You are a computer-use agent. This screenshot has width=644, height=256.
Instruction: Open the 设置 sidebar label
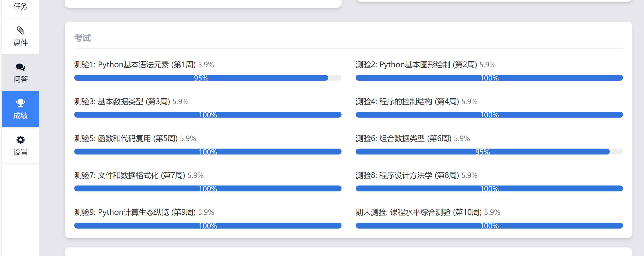21,152
